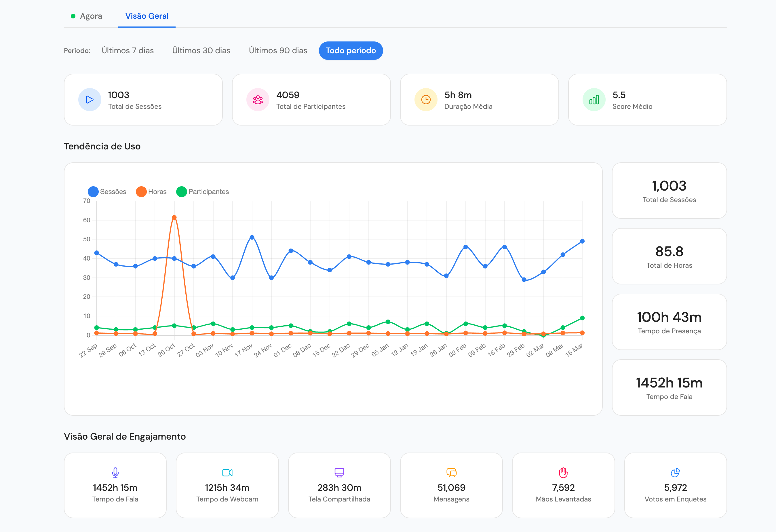The image size is (776, 532).
Task: Click the webcam camera icon
Action: (227, 472)
